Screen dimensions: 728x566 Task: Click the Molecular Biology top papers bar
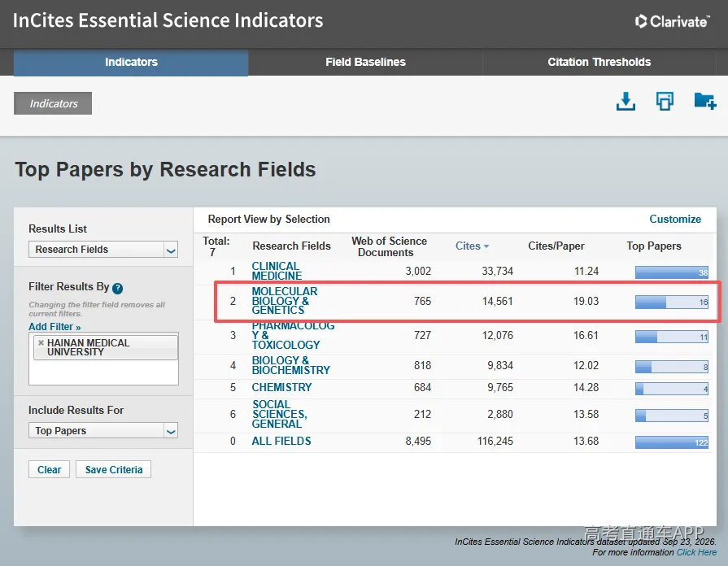pyautogui.click(x=672, y=302)
